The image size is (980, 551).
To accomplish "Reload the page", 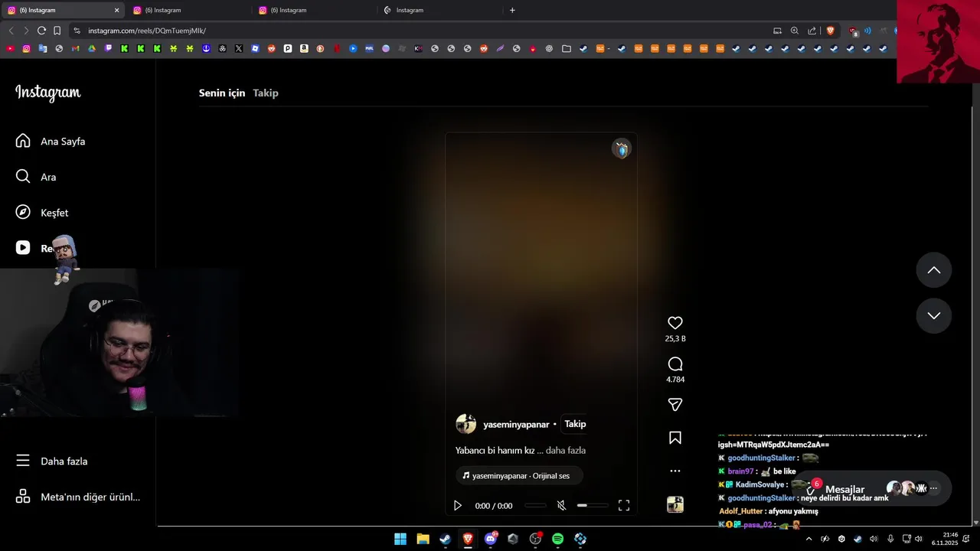I will tap(41, 31).
